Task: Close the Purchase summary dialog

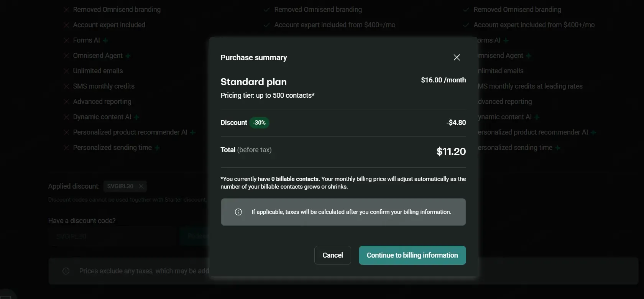Action: pos(457,58)
